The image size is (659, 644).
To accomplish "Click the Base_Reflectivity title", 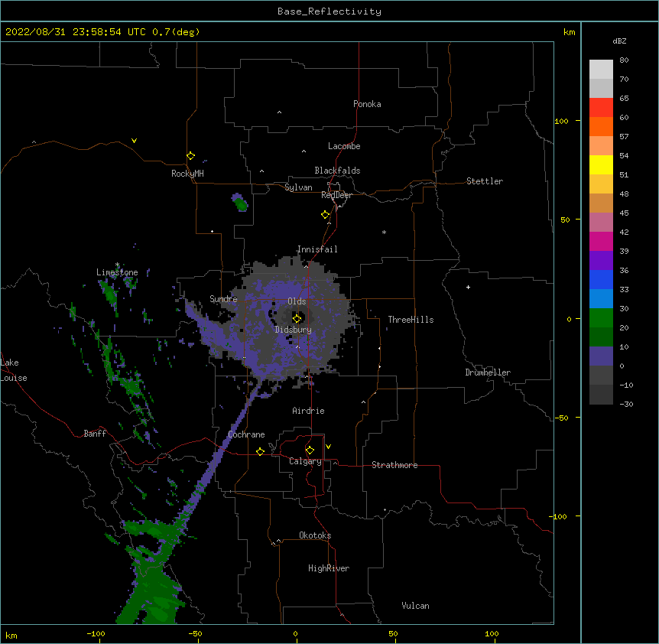I will (329, 11).
